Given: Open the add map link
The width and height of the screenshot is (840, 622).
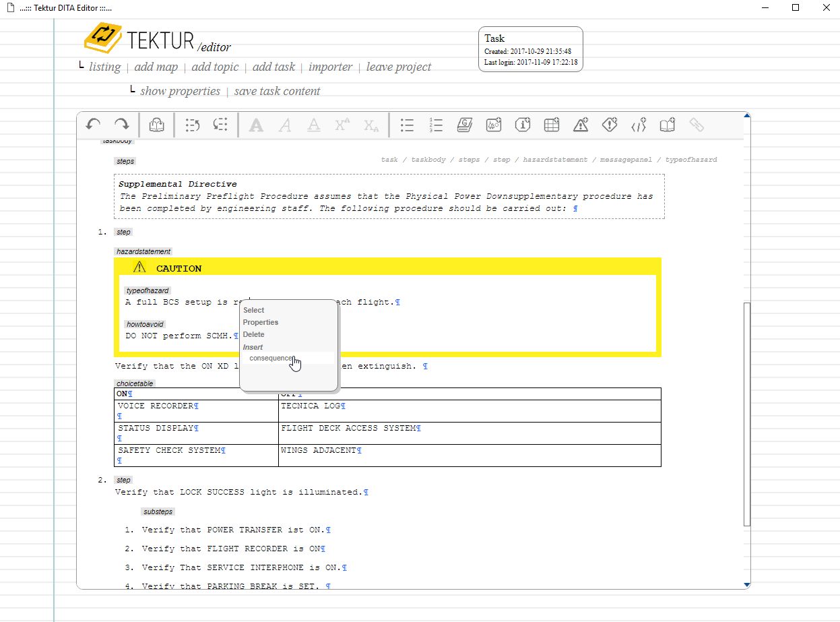Looking at the screenshot, I should tap(156, 67).
